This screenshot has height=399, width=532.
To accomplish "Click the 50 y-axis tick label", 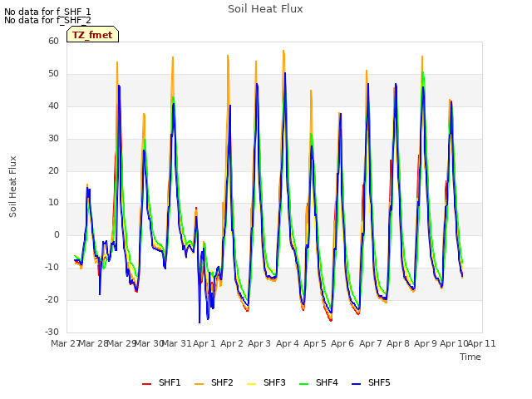I will pyautogui.click(x=53, y=74).
